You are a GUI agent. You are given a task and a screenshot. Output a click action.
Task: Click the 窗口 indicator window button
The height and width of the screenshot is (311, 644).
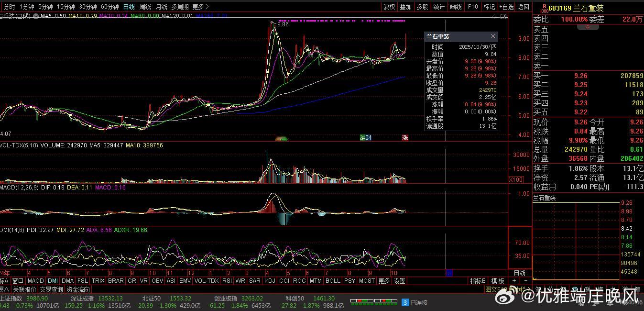(x=18, y=281)
